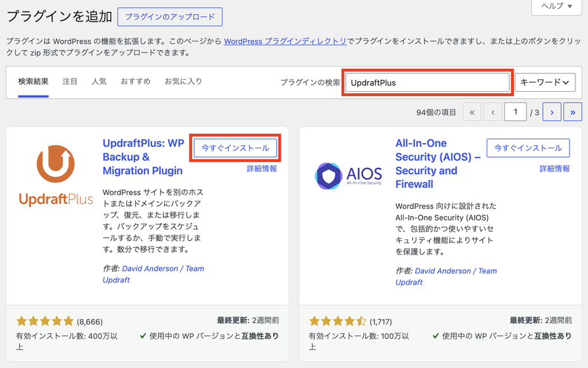Screen dimensions: 588x368
Task: Install UpdraftPlus with 今すぐインストール
Action: tap(235, 148)
